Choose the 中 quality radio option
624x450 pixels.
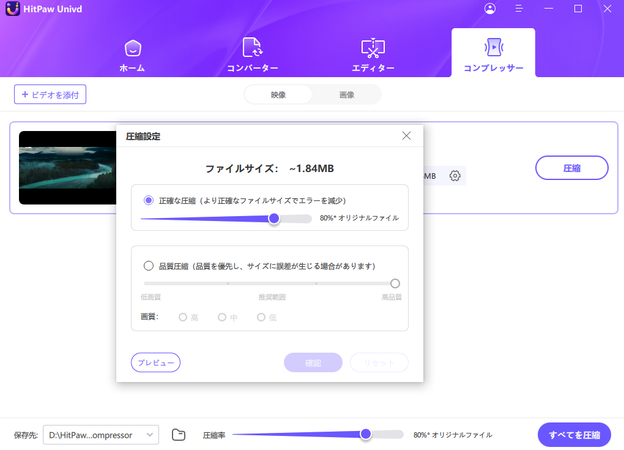tap(222, 317)
